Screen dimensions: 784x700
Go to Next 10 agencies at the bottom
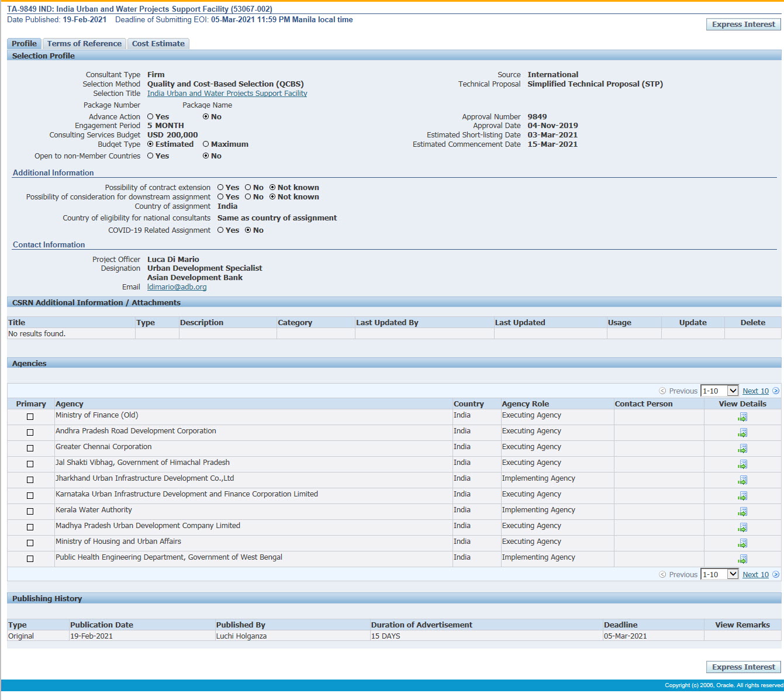755,575
